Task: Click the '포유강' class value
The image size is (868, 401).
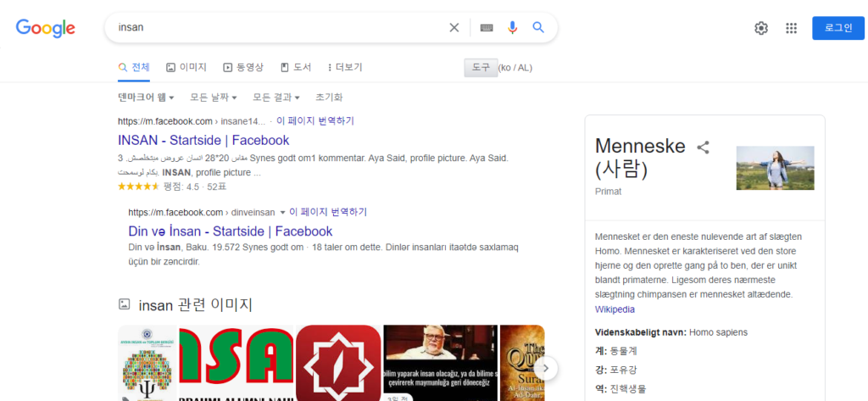Action: (x=624, y=370)
